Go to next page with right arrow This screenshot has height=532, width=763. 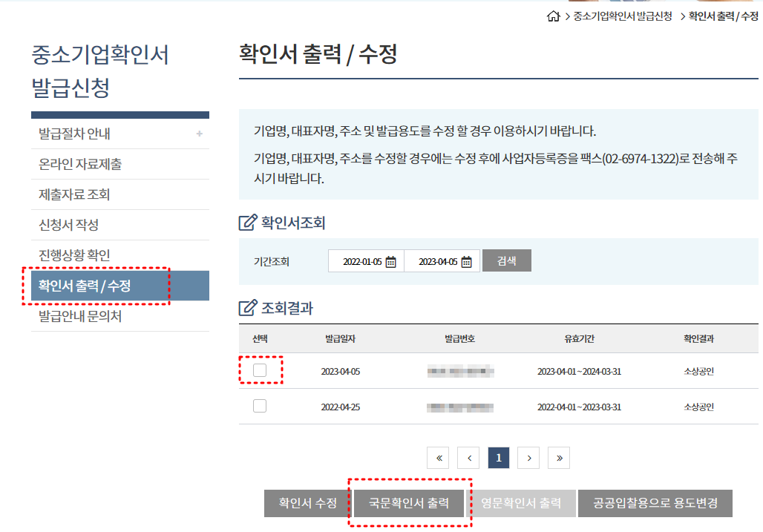528,457
